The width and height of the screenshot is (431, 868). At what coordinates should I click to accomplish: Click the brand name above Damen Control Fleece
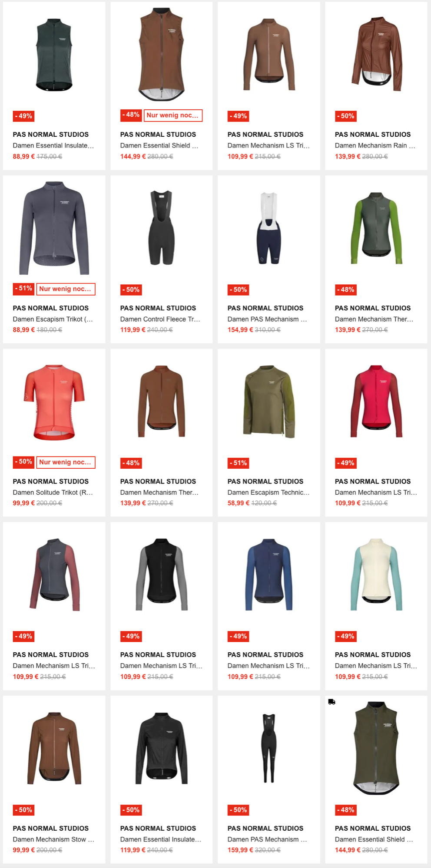pos(158,308)
